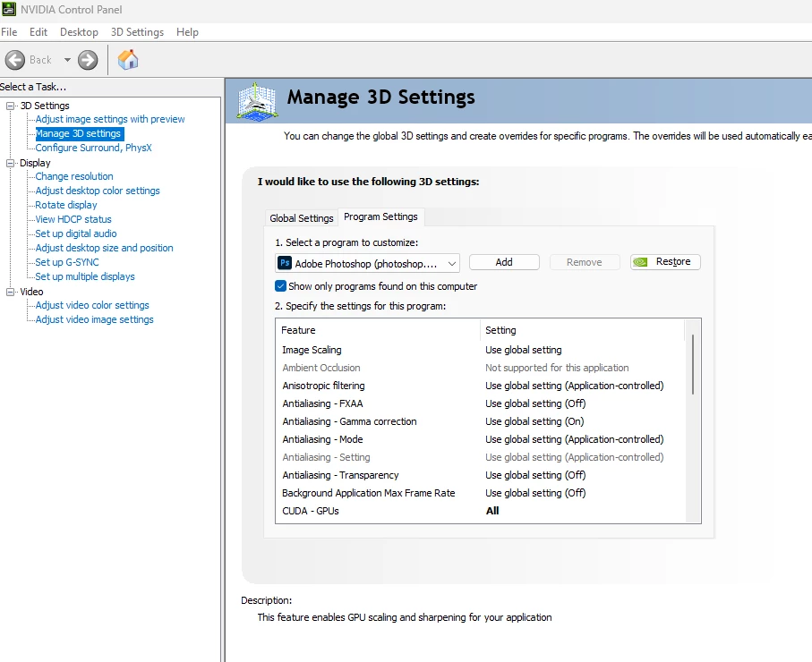The width and height of the screenshot is (812, 662).
Task: Click the 3D Settings tree label
Action: click(x=45, y=106)
